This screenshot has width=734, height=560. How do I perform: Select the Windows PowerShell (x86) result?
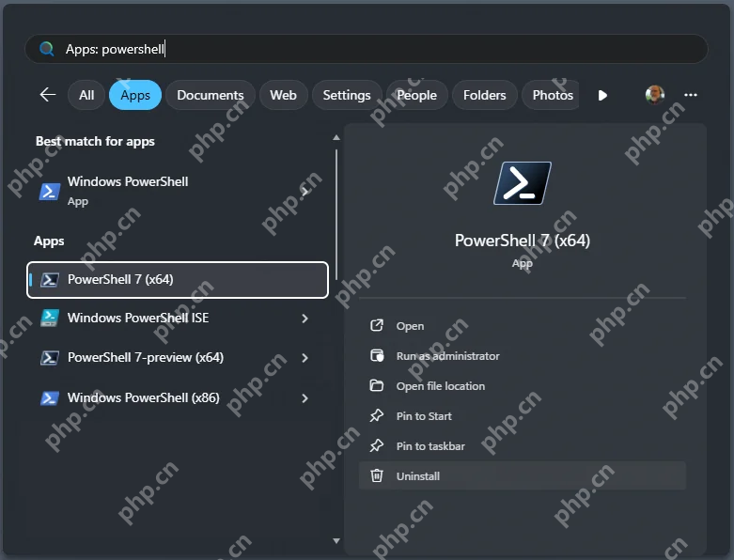[177, 398]
